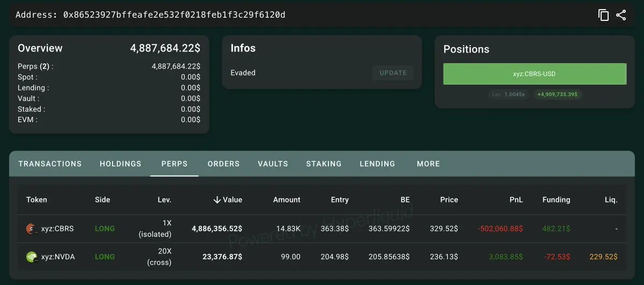Sort by the Lev. column header
Image resolution: width=644 pixels, height=285 pixels.
[x=164, y=200]
